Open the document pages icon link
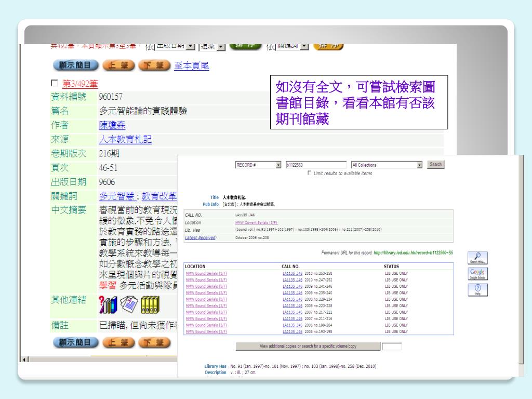 (x=128, y=304)
